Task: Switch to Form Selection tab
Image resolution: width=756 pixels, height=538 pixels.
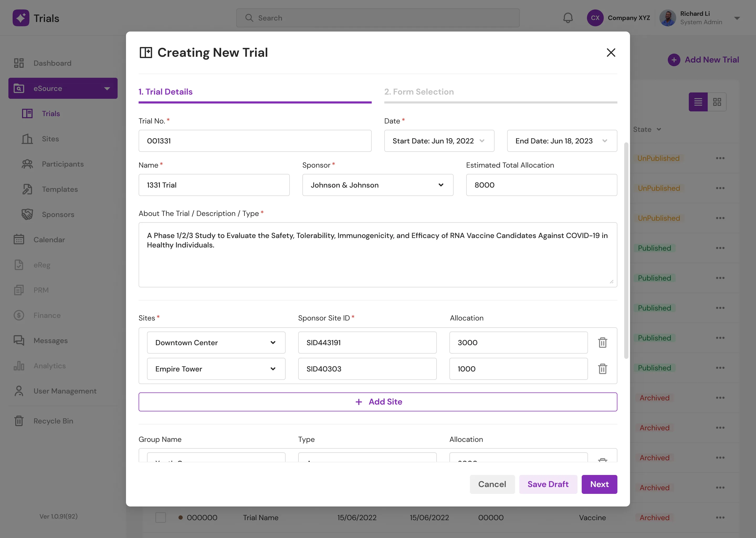Action: (x=501, y=92)
